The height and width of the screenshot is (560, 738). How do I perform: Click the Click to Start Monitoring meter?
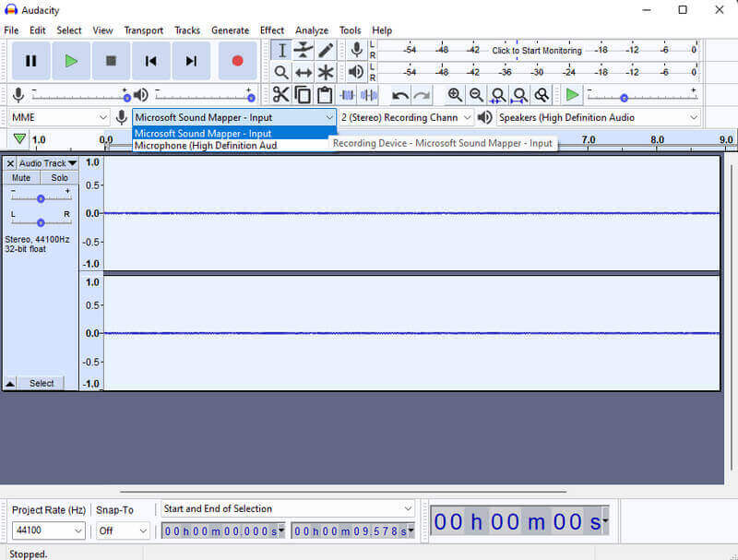coord(537,50)
